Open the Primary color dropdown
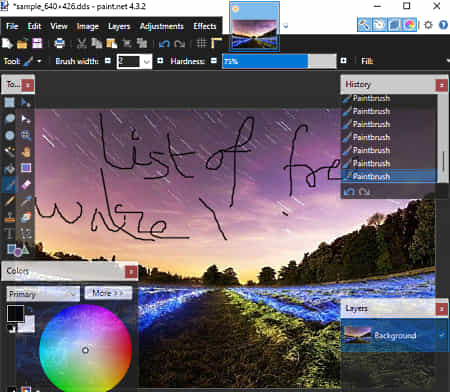The image size is (450, 392). [x=43, y=294]
